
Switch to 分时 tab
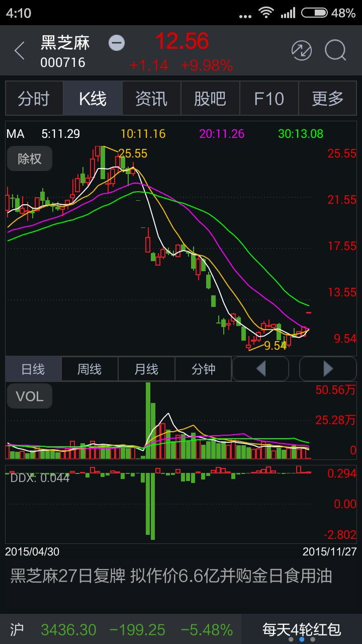(x=34, y=99)
